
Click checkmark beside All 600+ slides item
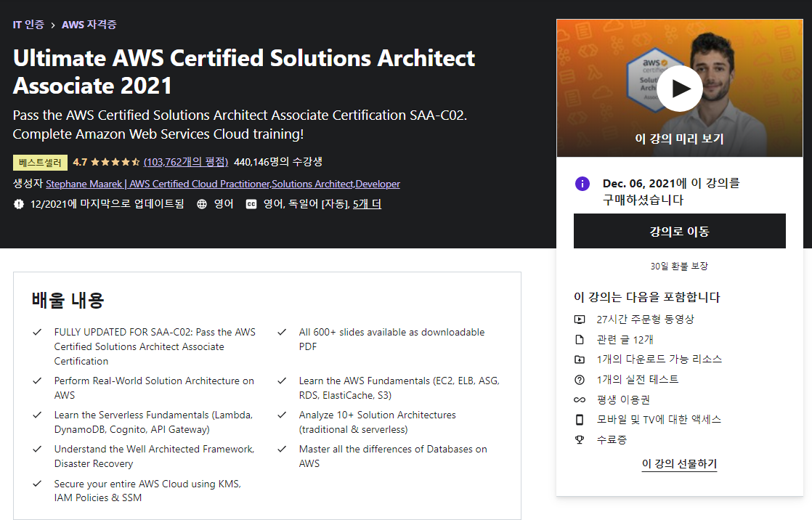(282, 332)
